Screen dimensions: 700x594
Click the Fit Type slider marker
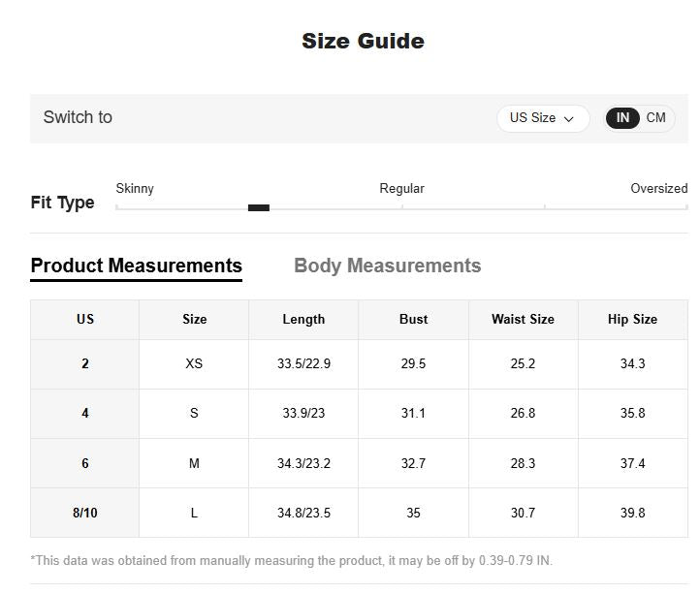tap(259, 207)
